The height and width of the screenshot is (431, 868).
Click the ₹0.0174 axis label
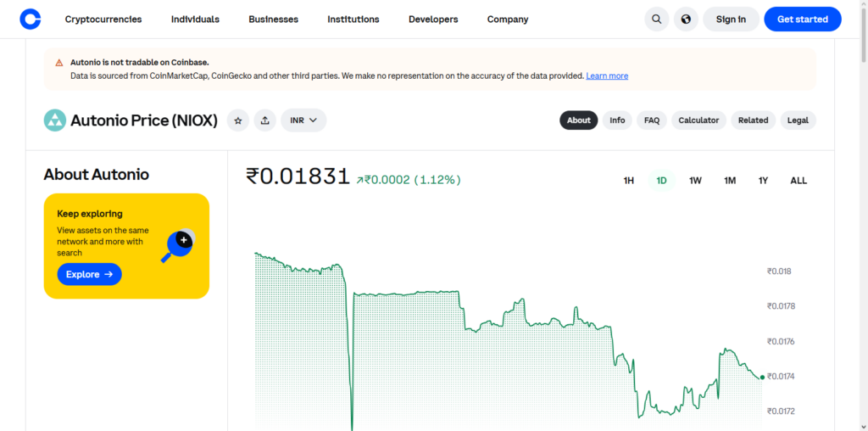coord(781,377)
